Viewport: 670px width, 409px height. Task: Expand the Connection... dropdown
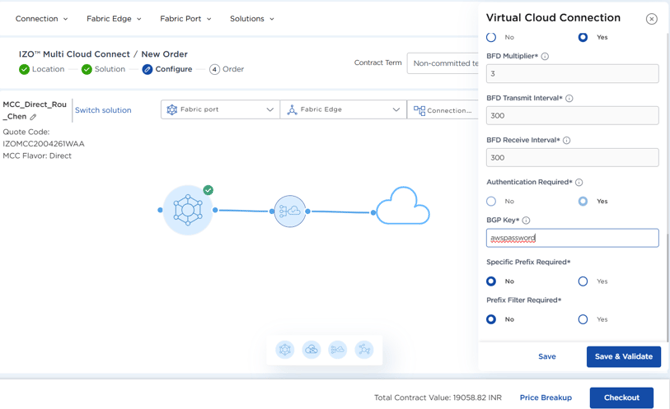pos(443,110)
